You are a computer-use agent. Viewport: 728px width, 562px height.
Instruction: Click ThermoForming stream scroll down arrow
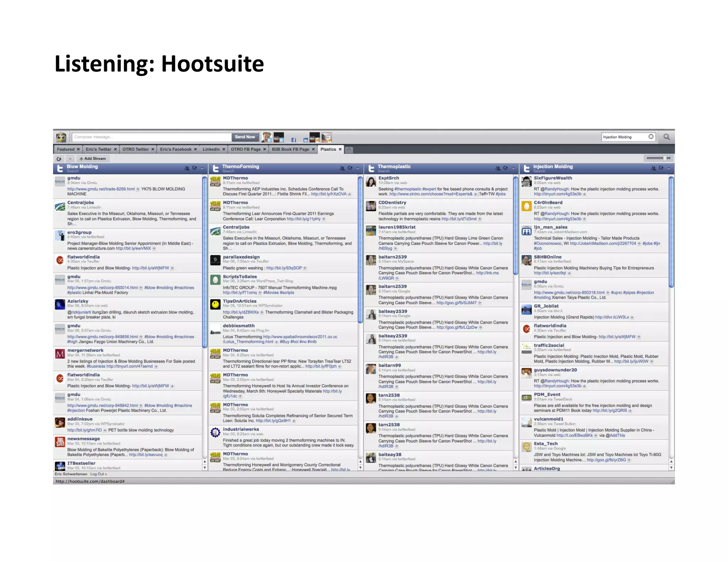[360, 468]
